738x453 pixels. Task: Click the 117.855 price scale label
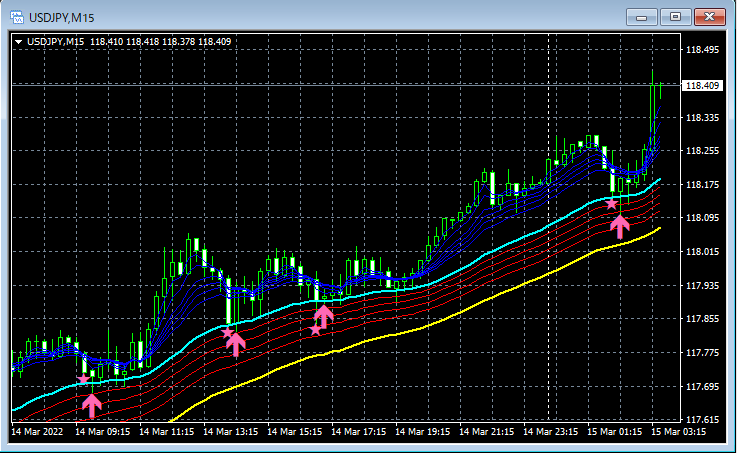[x=702, y=319]
